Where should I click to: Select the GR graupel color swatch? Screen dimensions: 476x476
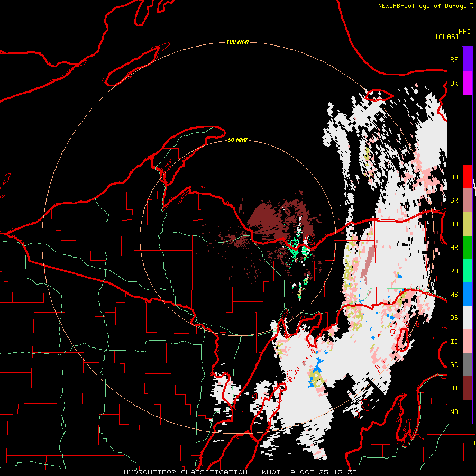point(467,200)
